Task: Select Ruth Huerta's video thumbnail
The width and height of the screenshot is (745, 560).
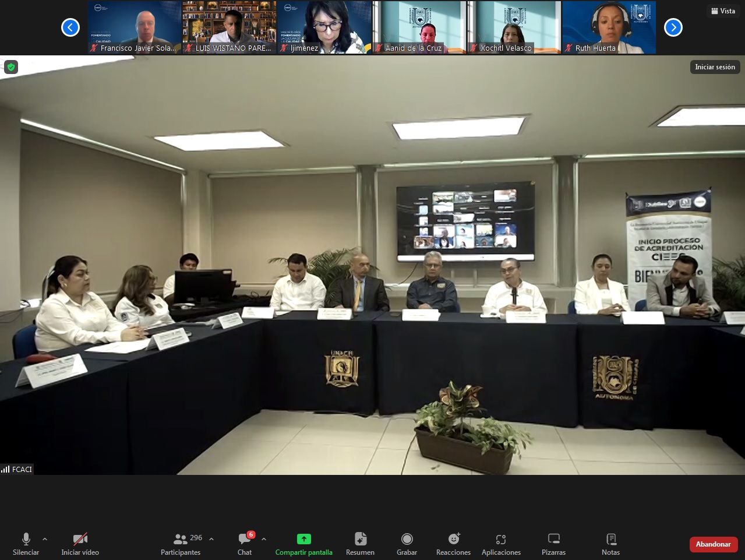Action: (x=609, y=27)
